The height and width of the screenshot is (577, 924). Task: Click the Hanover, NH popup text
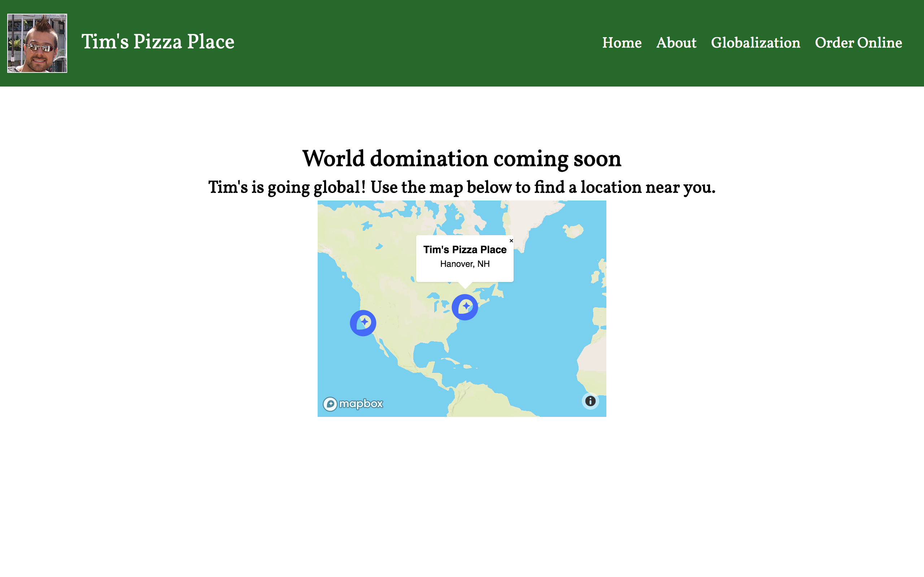[x=465, y=264]
